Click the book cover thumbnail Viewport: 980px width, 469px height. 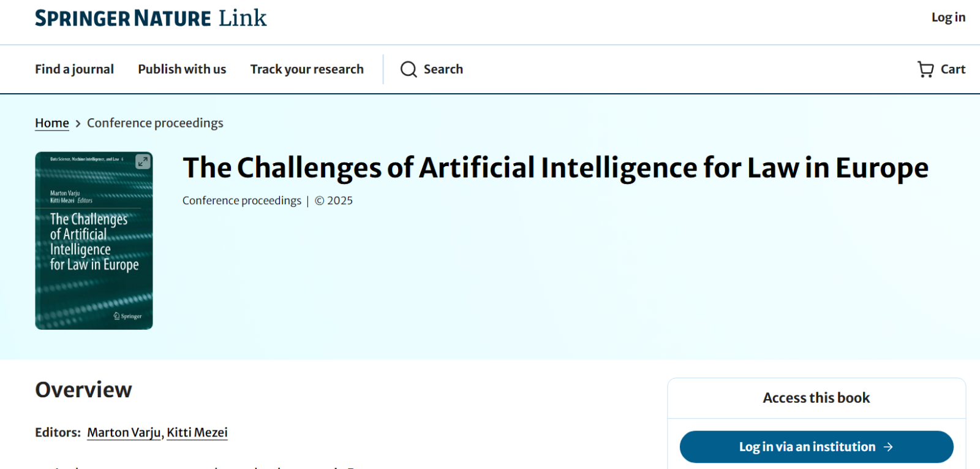tap(94, 241)
